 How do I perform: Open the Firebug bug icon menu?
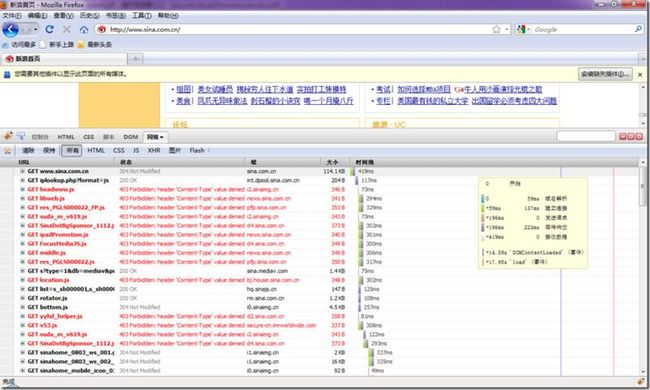tap(8, 136)
